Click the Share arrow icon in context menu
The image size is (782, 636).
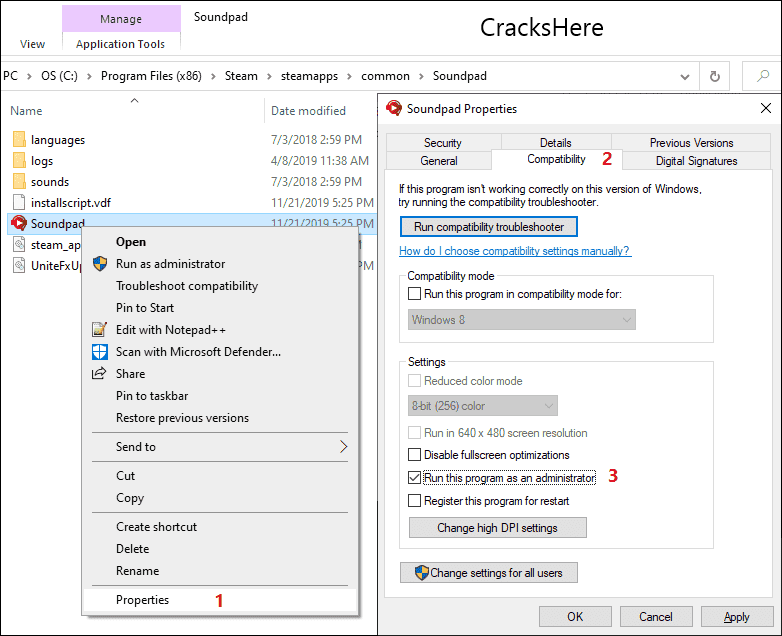tap(99, 373)
